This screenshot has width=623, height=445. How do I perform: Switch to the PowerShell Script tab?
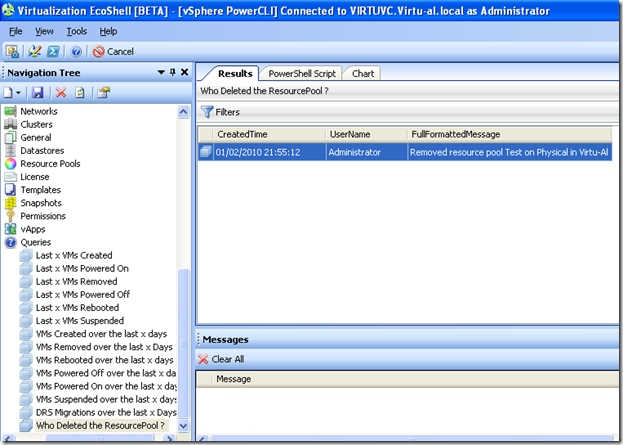(302, 74)
